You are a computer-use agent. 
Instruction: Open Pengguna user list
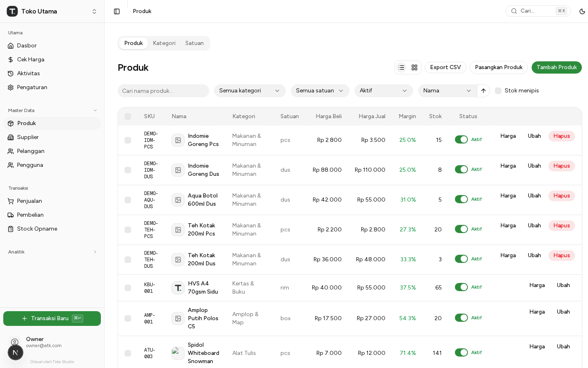52,165
